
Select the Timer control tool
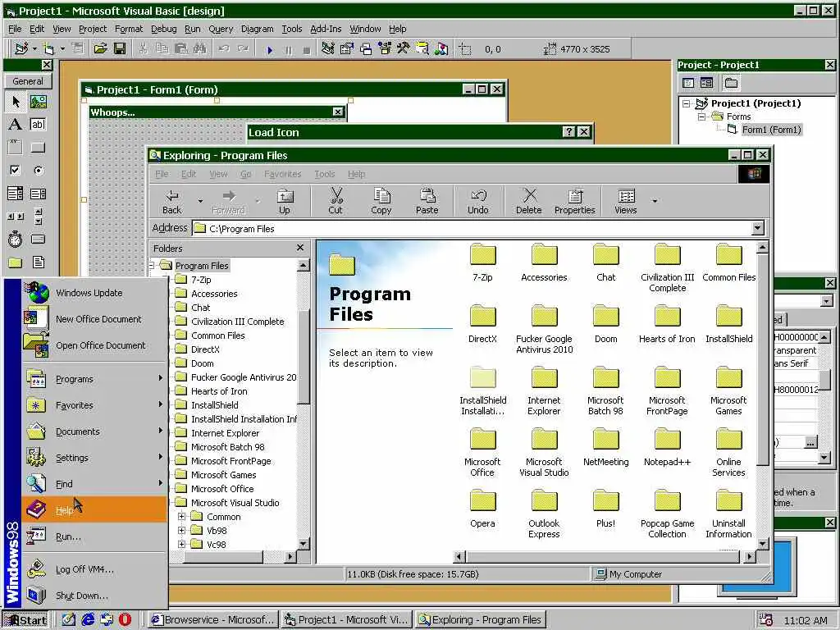15,239
